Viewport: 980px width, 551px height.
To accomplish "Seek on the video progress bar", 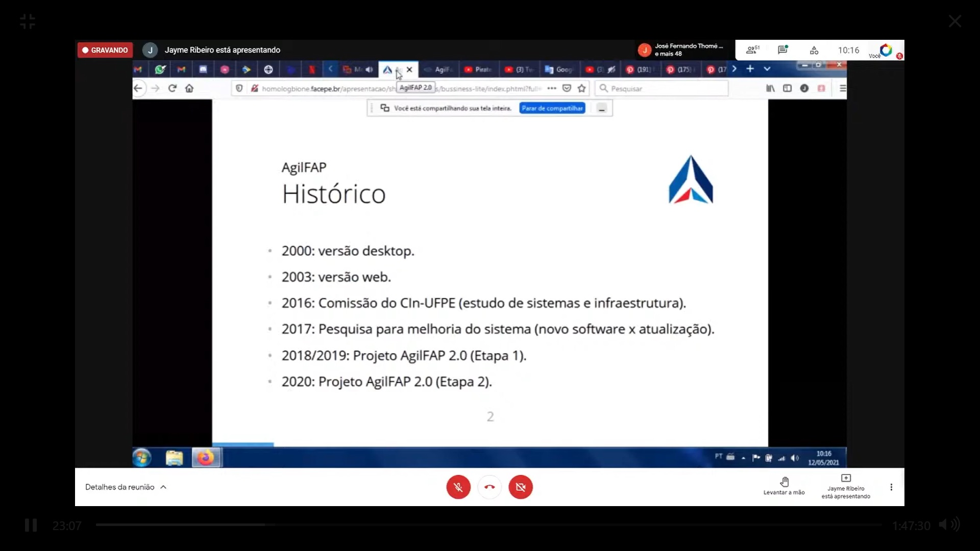I will coord(488,524).
